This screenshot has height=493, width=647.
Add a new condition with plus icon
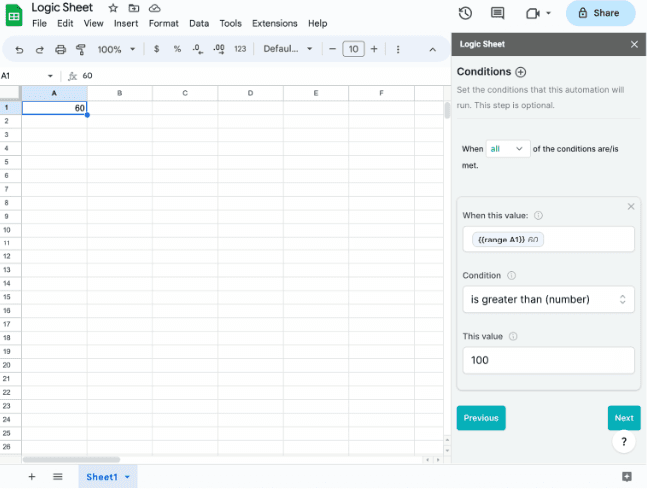[x=521, y=72]
